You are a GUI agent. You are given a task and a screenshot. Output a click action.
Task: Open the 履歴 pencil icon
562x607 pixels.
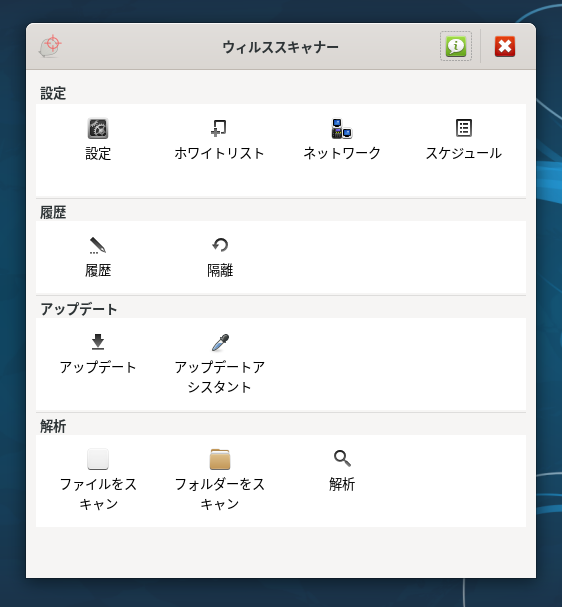pos(98,245)
